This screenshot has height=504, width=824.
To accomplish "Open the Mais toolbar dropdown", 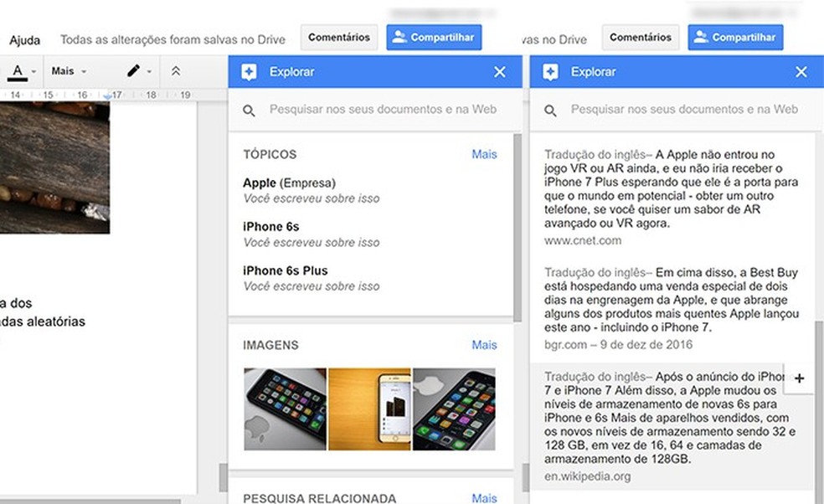I will 64,70.
